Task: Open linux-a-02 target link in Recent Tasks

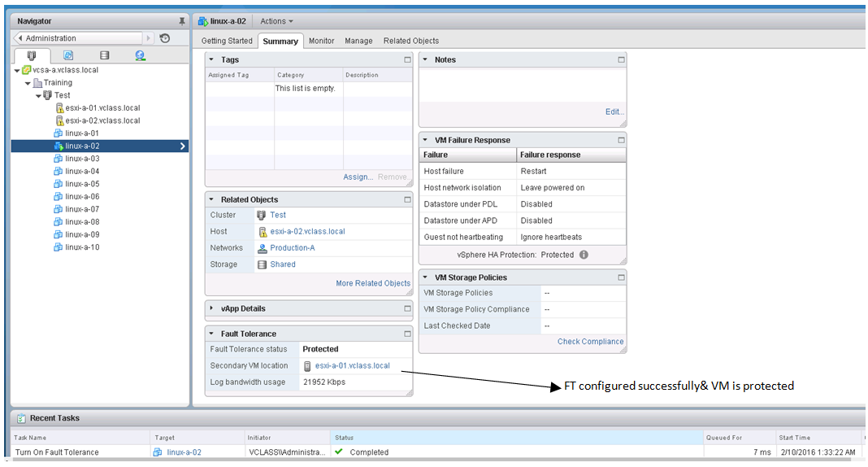Action: tap(184, 452)
